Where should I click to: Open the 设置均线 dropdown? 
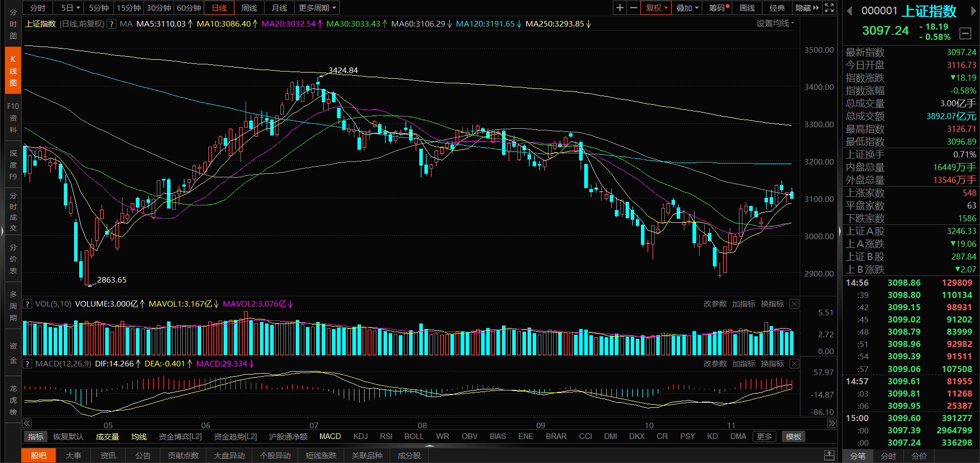[x=775, y=24]
